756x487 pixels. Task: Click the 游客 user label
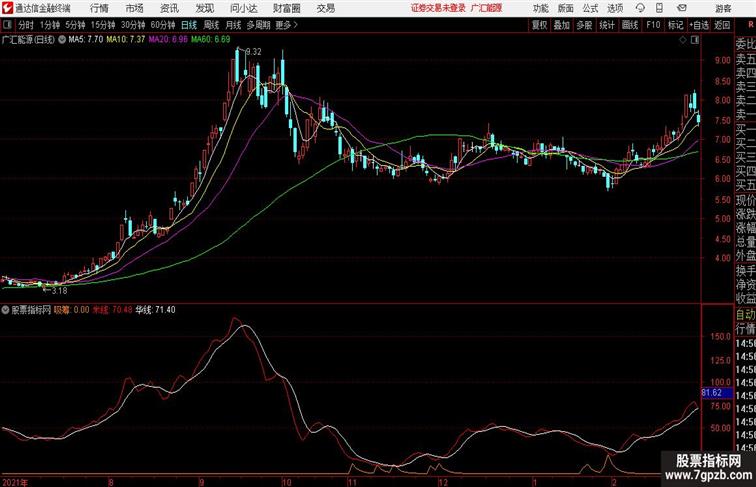pos(723,8)
